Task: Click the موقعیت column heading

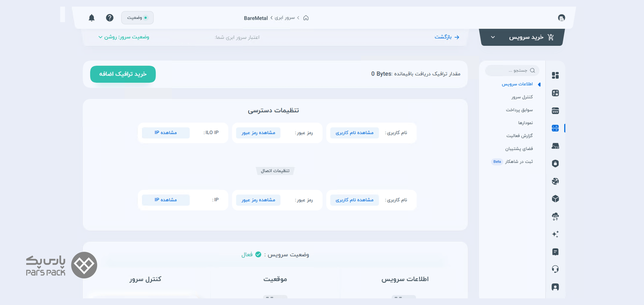Action: (x=275, y=279)
